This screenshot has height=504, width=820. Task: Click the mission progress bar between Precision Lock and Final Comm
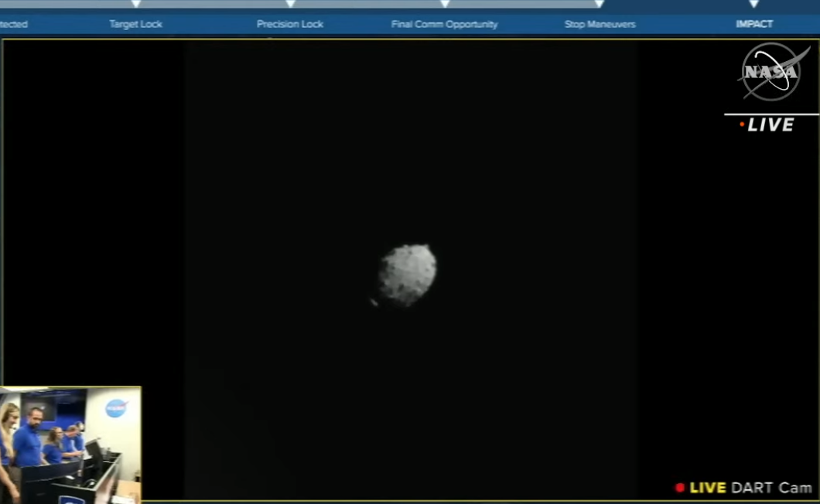[367, 4]
